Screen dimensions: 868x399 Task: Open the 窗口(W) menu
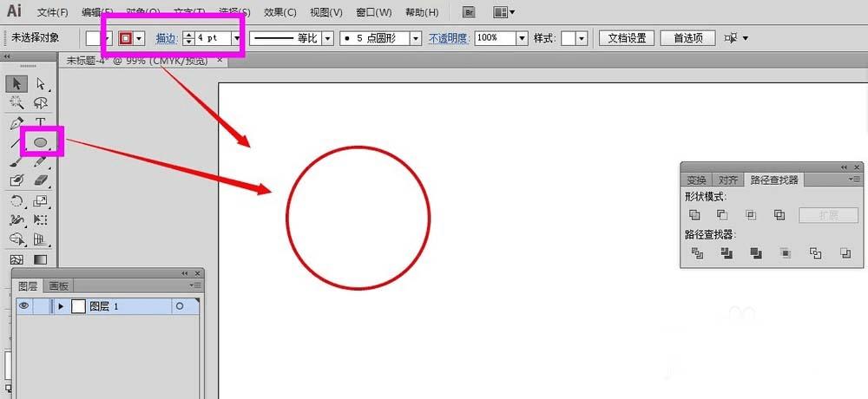[x=373, y=12]
